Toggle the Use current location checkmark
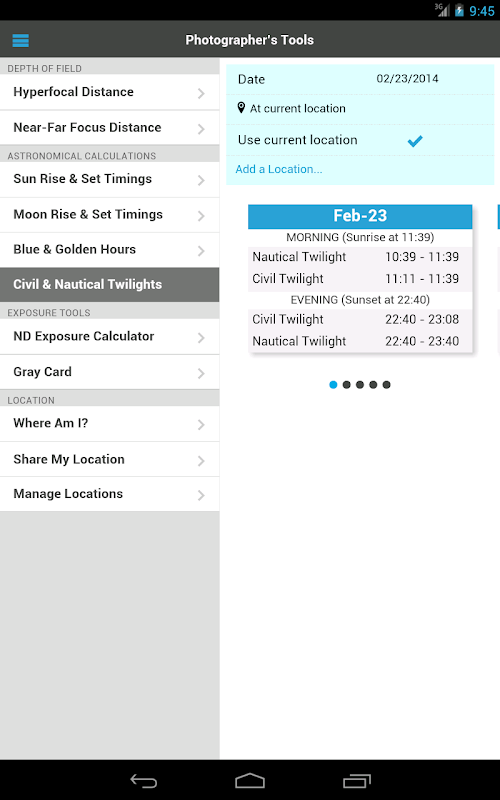Screen dimensions: 500x800 [x=415, y=141]
